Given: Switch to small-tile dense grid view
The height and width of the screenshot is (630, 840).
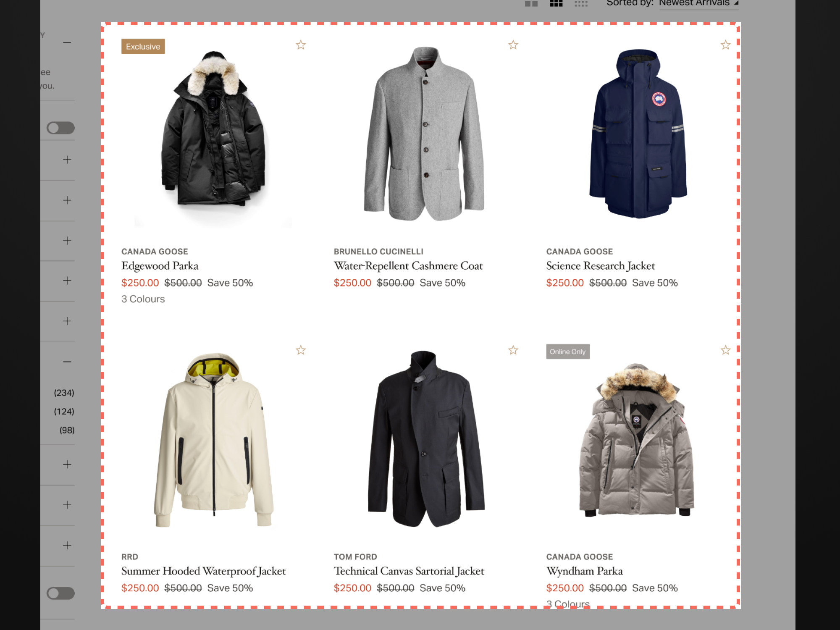Looking at the screenshot, I should [x=581, y=3].
